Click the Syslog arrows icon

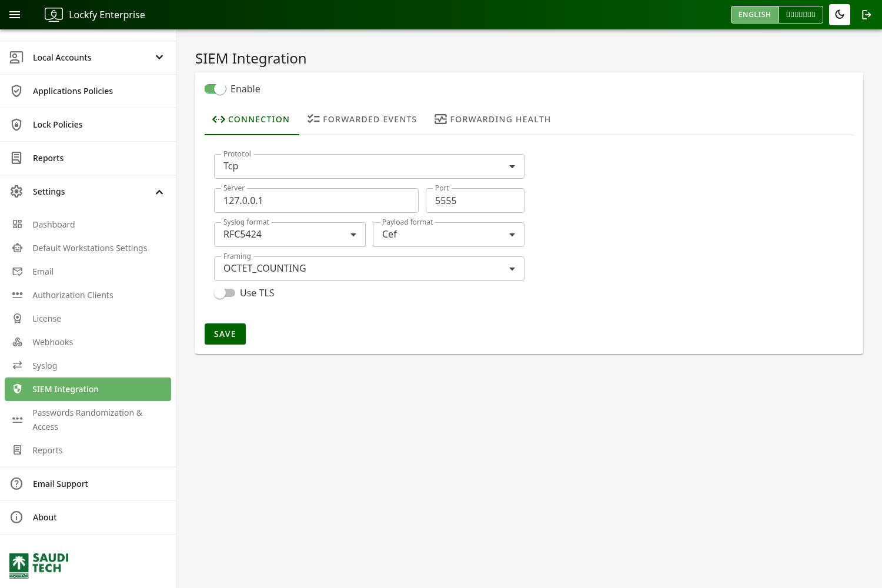pyautogui.click(x=18, y=366)
